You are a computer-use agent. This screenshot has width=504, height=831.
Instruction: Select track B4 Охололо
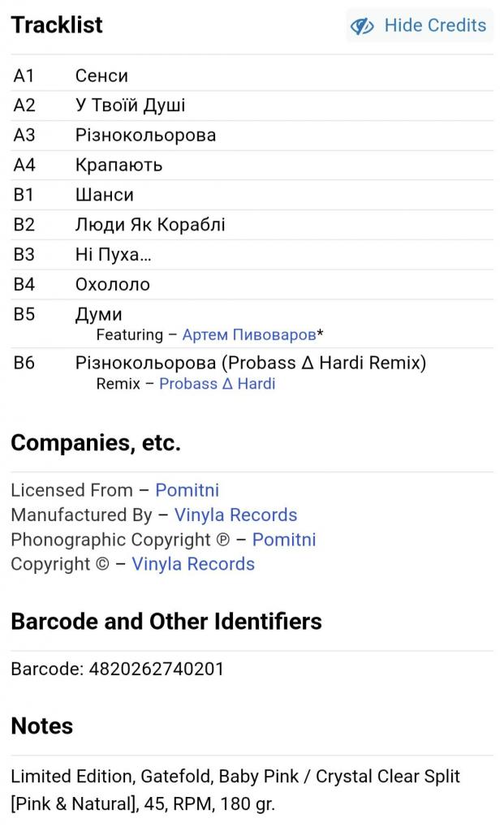tap(112, 285)
